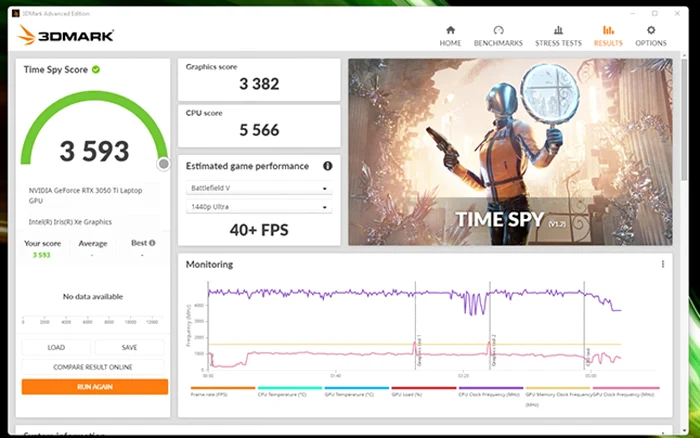Click the Time Spy Score heading

(x=55, y=70)
